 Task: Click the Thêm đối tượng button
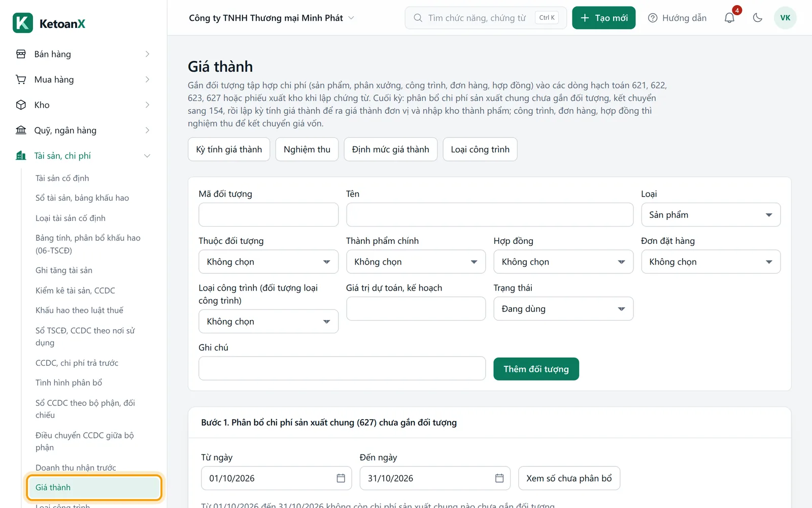pyautogui.click(x=536, y=369)
